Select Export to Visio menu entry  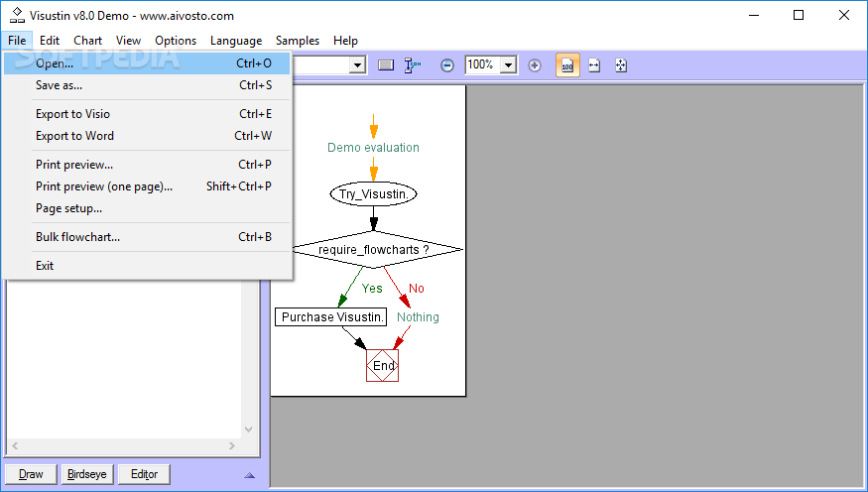pyautogui.click(x=147, y=114)
